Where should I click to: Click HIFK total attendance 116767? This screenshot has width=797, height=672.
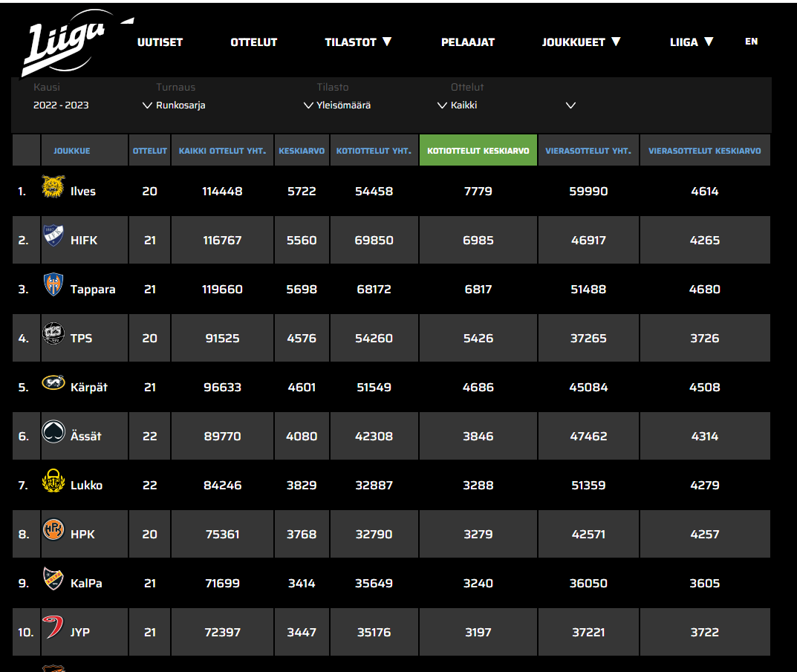click(222, 241)
